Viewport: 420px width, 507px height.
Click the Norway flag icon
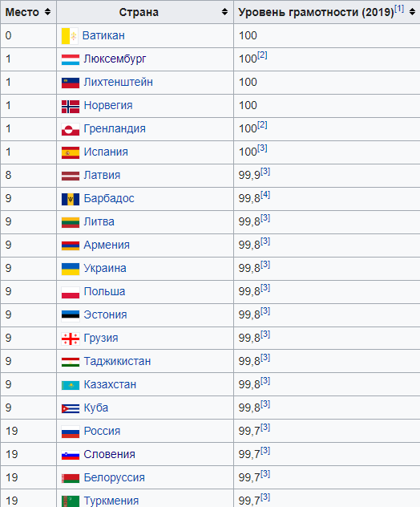71,107
